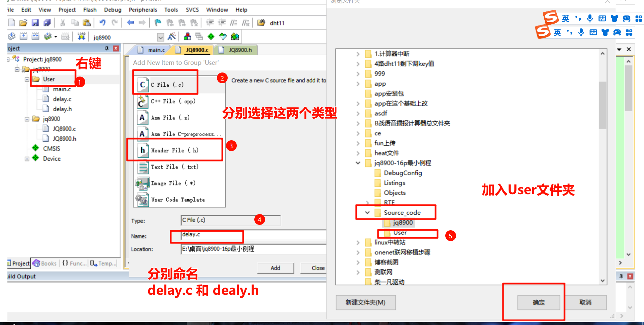This screenshot has height=325, width=644.
Task: Open Manage Run-Time Environment green diamond icon
Action: pyautogui.click(x=211, y=36)
